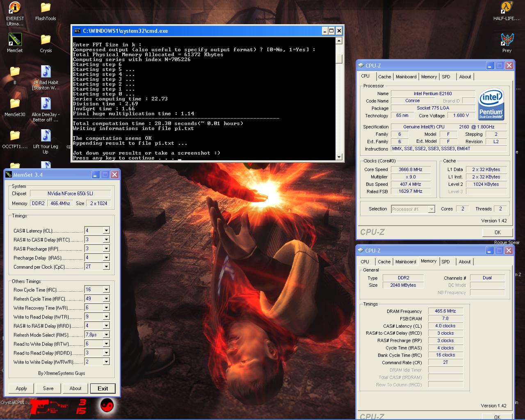This screenshot has width=525, height=420.
Task: Click the cmd.exe title bar icon
Action: click(77, 31)
